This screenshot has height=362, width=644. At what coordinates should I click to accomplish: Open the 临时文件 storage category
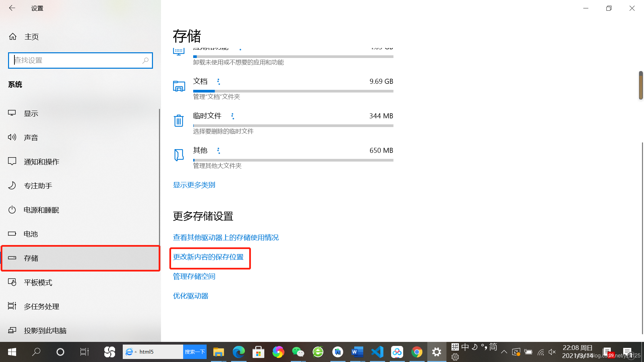[283, 123]
